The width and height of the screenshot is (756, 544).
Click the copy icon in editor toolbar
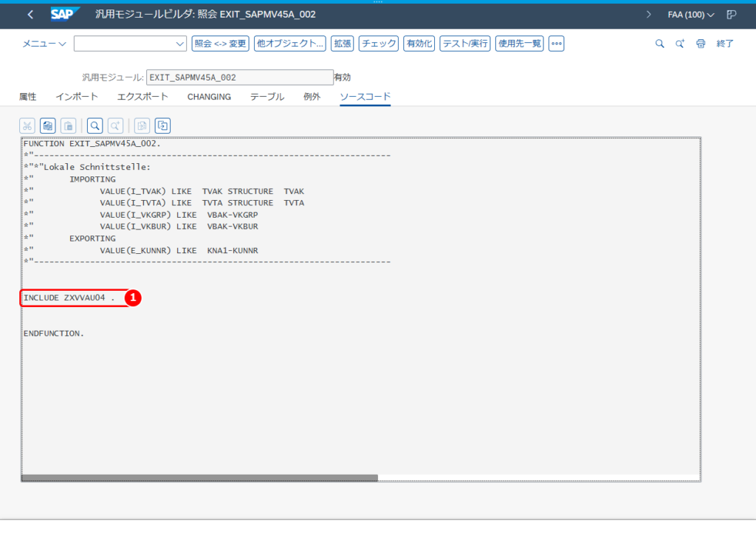click(48, 125)
